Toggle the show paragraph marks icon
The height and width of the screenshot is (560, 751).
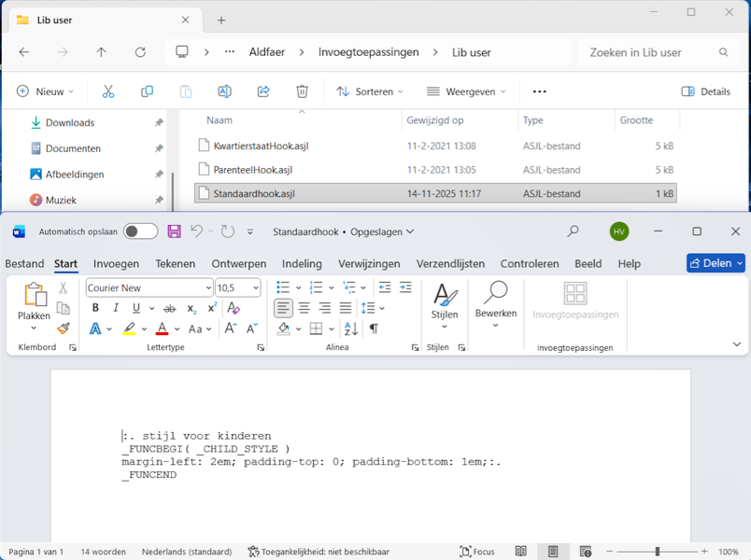tap(374, 329)
